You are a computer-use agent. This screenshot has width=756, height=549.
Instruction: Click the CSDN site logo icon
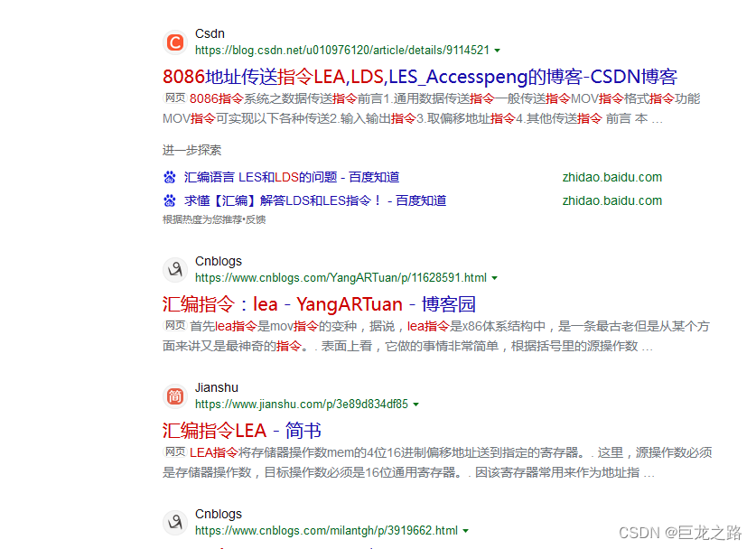coord(174,42)
